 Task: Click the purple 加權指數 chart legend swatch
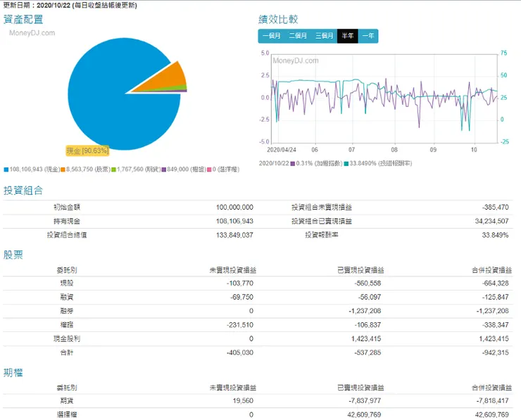[293, 164]
